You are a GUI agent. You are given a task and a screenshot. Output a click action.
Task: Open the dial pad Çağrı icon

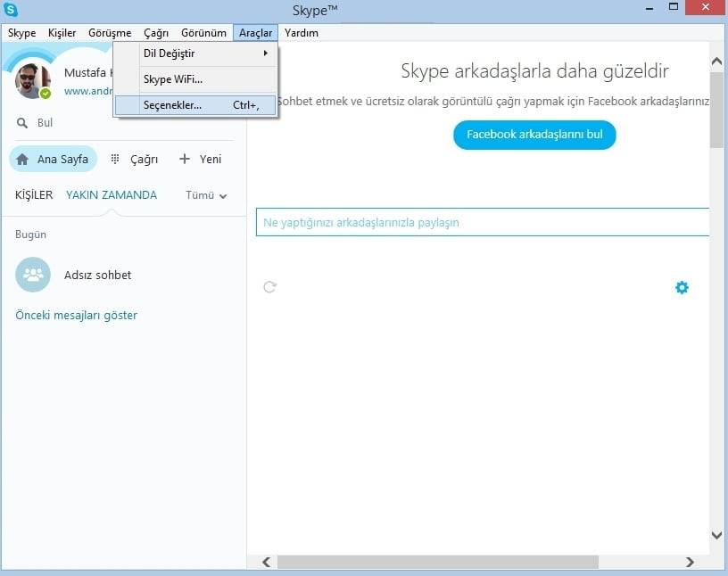(115, 159)
